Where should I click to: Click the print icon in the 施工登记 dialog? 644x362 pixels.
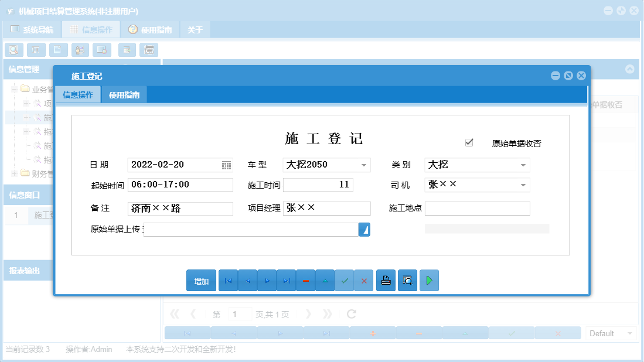pyautogui.click(x=386, y=280)
